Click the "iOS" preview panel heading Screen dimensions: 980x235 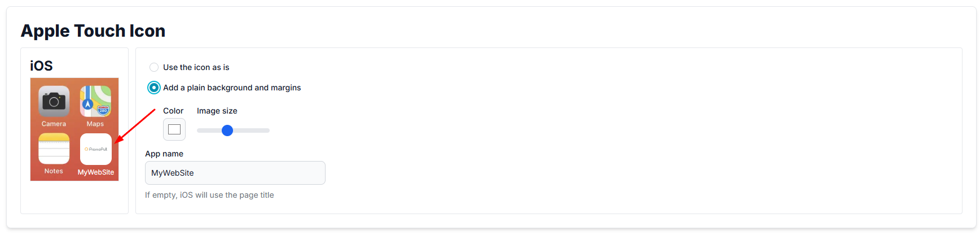[41, 66]
